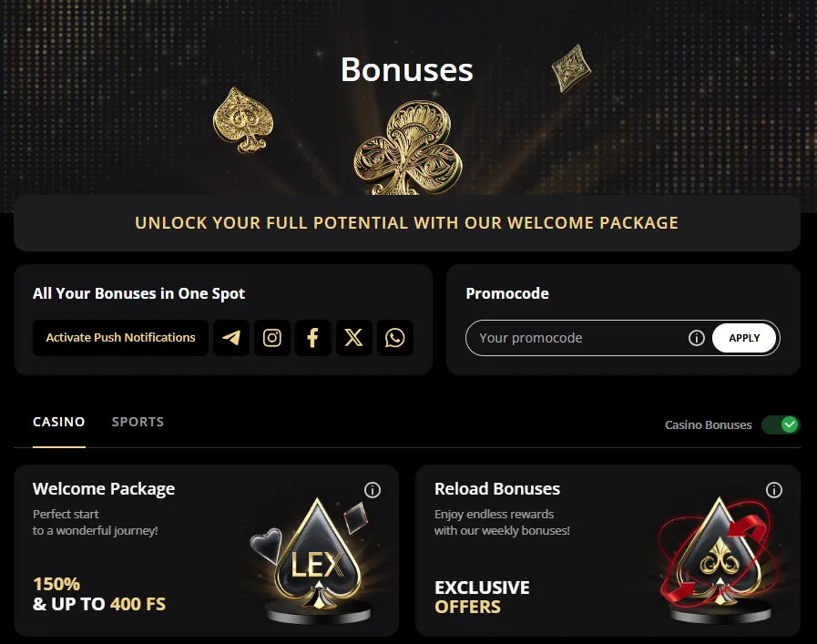Open the welcome package banner
The height and width of the screenshot is (644, 817).
(406, 223)
